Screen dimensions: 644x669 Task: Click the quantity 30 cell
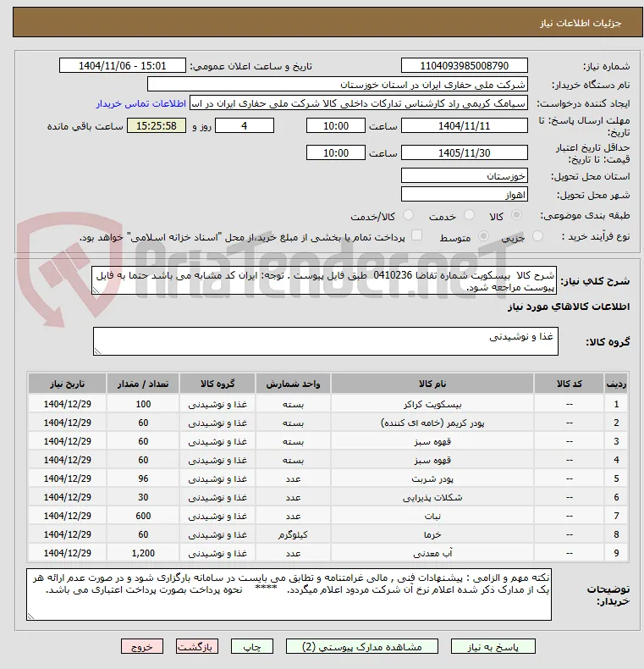tap(143, 497)
